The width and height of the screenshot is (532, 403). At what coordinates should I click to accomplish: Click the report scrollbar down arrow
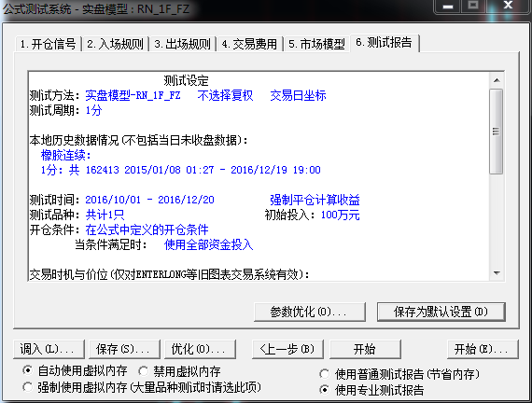(x=497, y=273)
